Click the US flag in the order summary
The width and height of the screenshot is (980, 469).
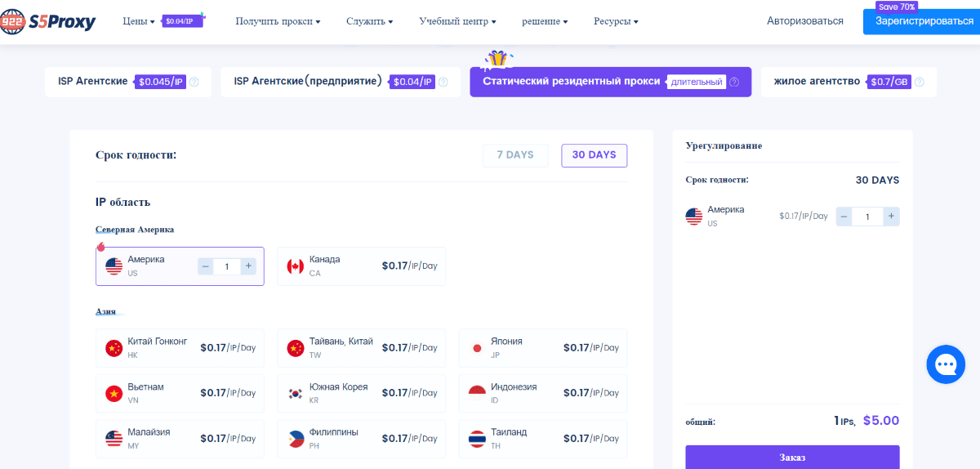(694, 217)
